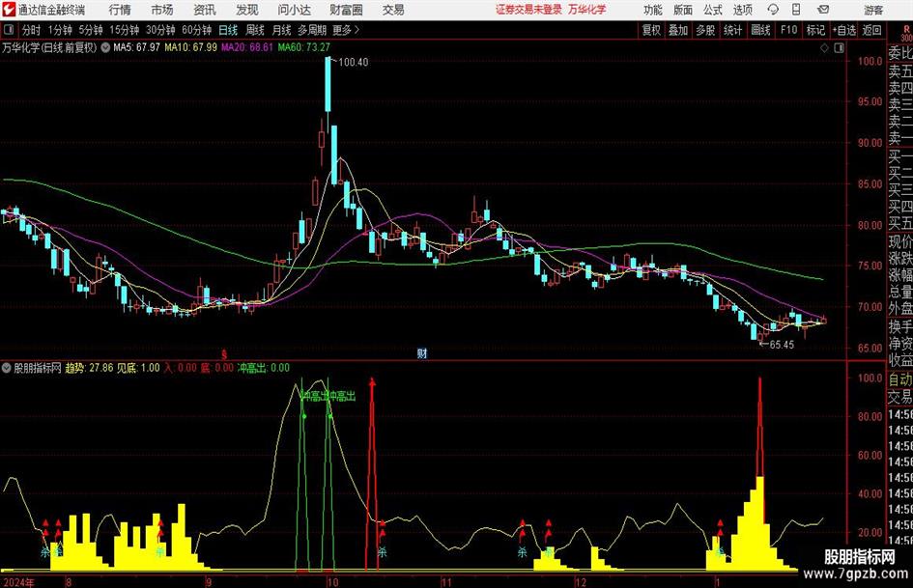Click the 65.45 low price label
Screen dimensions: 913x588
pyautogui.click(x=782, y=345)
